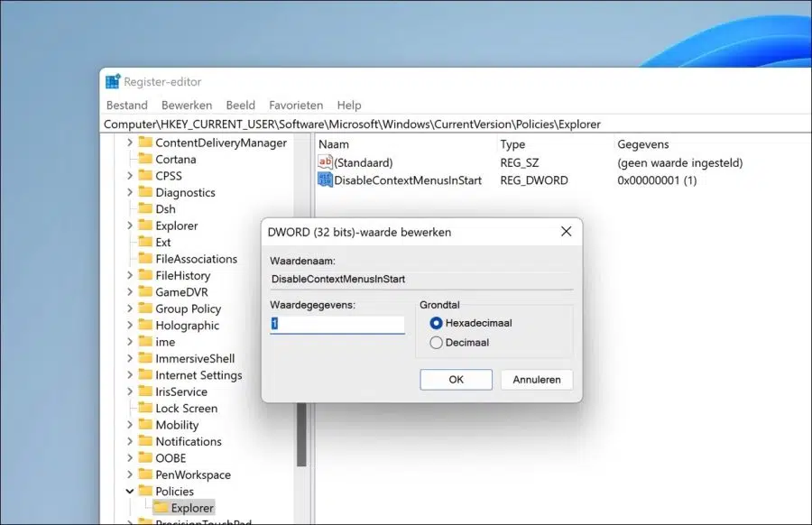The image size is (812, 525).
Task: Select the Notifications tree key
Action: [x=189, y=440]
